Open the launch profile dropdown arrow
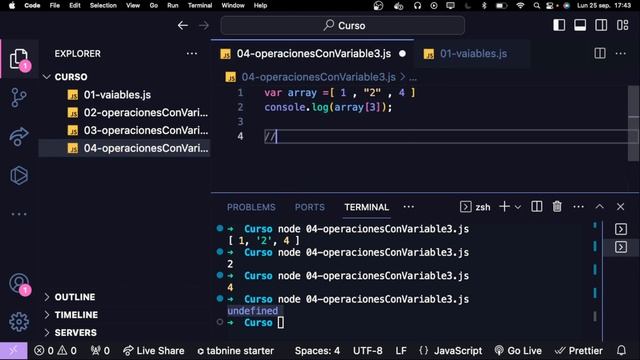 pos(518,207)
